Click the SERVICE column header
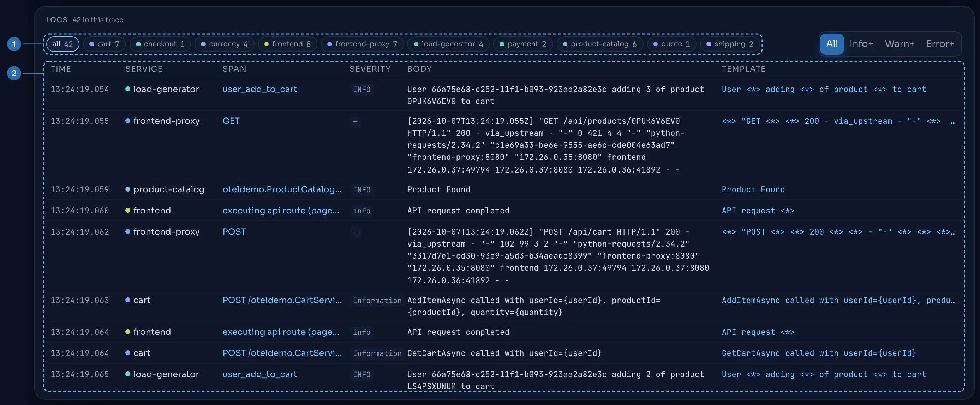Screen dimensions: 980x405 click(144, 69)
